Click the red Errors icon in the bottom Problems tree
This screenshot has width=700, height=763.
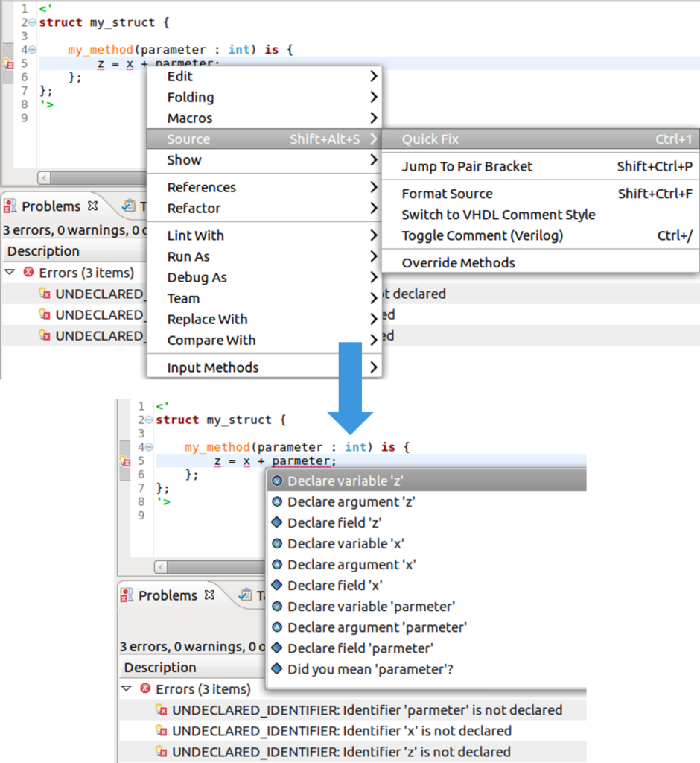click(x=145, y=689)
